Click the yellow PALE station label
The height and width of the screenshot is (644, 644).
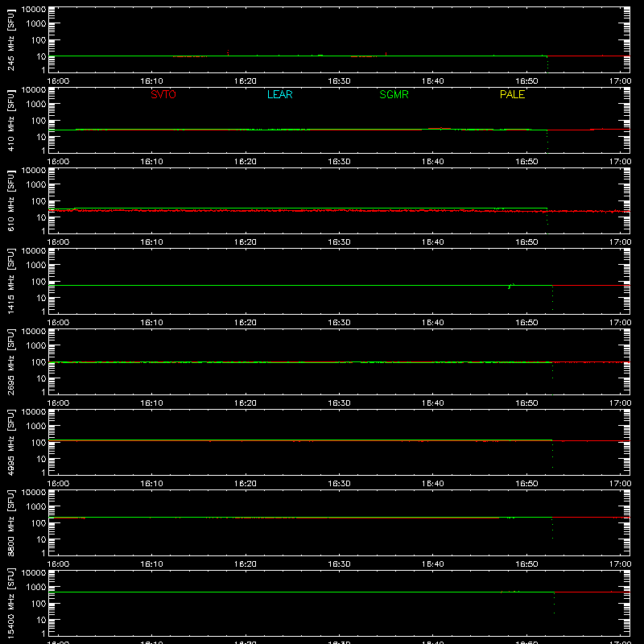point(512,94)
